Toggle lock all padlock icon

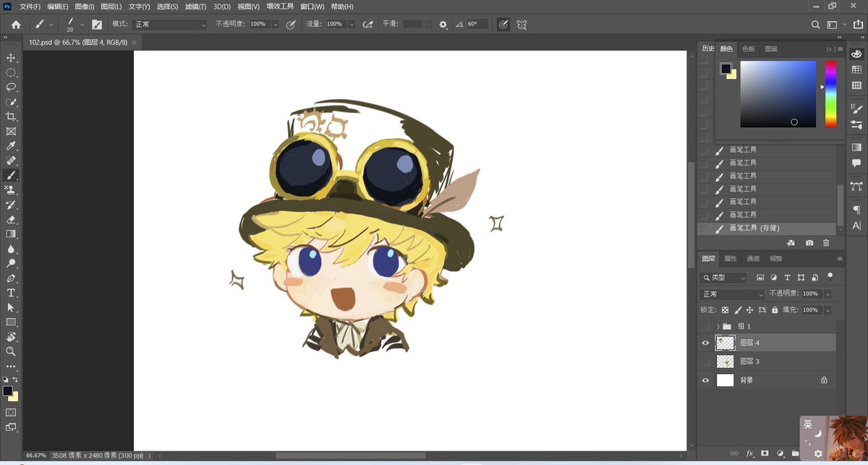775,310
